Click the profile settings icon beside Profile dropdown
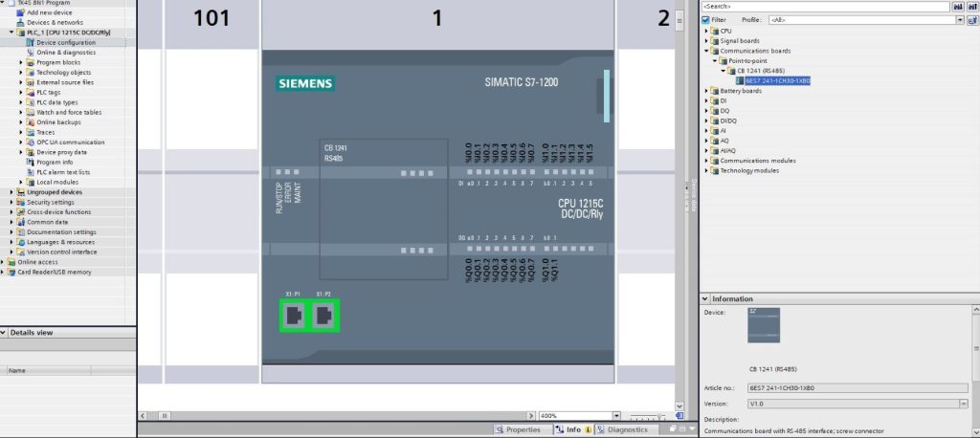 [x=970, y=19]
